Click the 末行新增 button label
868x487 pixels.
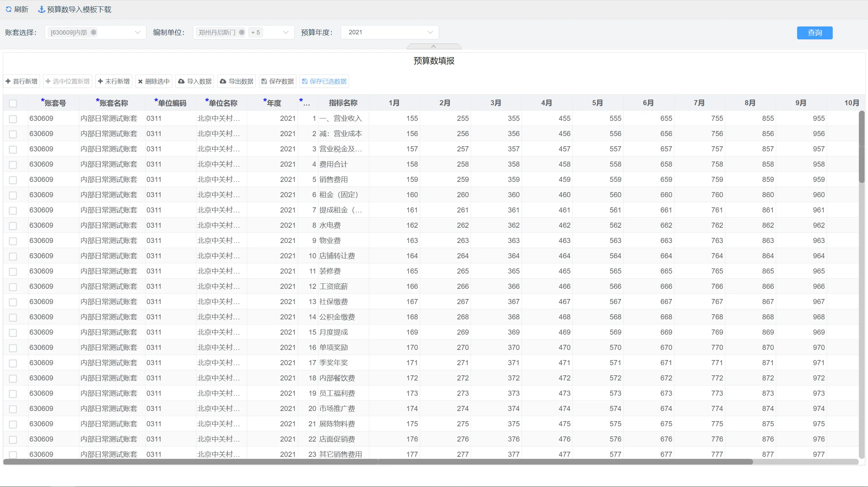point(117,81)
